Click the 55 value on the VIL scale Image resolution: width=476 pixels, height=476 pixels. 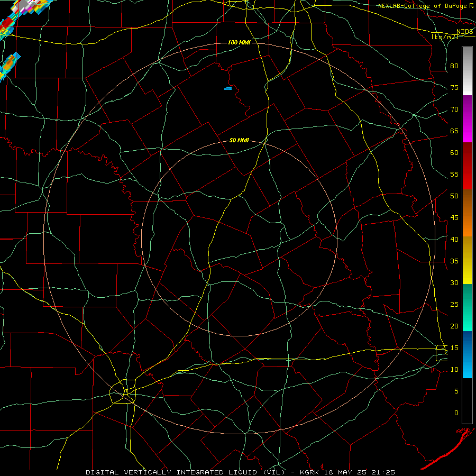click(x=454, y=174)
